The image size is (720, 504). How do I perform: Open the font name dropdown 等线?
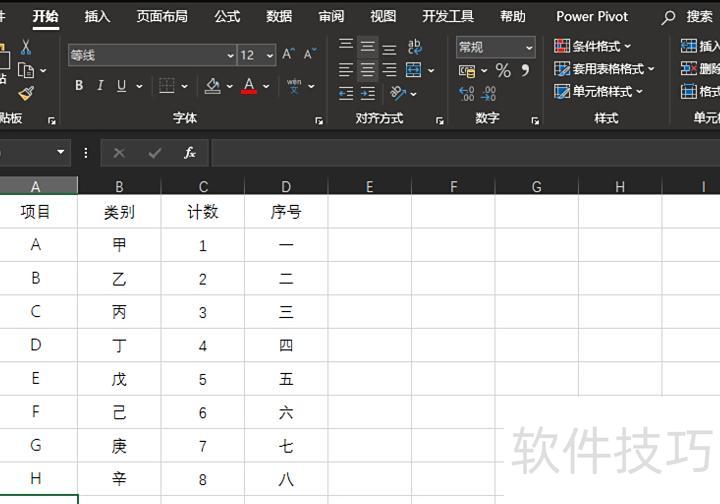pos(230,56)
